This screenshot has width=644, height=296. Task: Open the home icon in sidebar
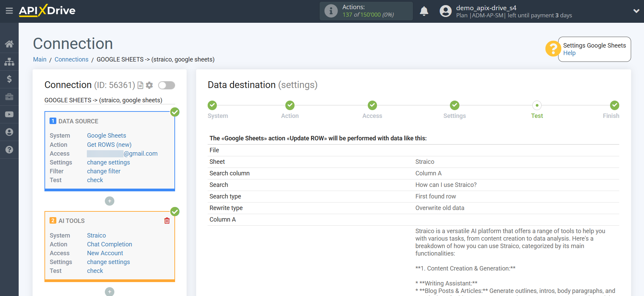(x=9, y=44)
